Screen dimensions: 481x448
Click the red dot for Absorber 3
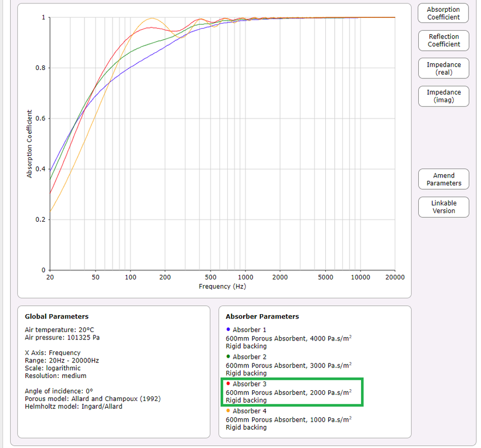click(x=228, y=383)
